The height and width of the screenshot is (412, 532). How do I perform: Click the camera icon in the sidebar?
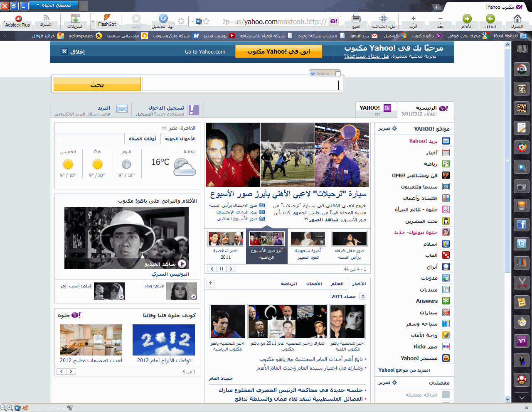(522, 187)
